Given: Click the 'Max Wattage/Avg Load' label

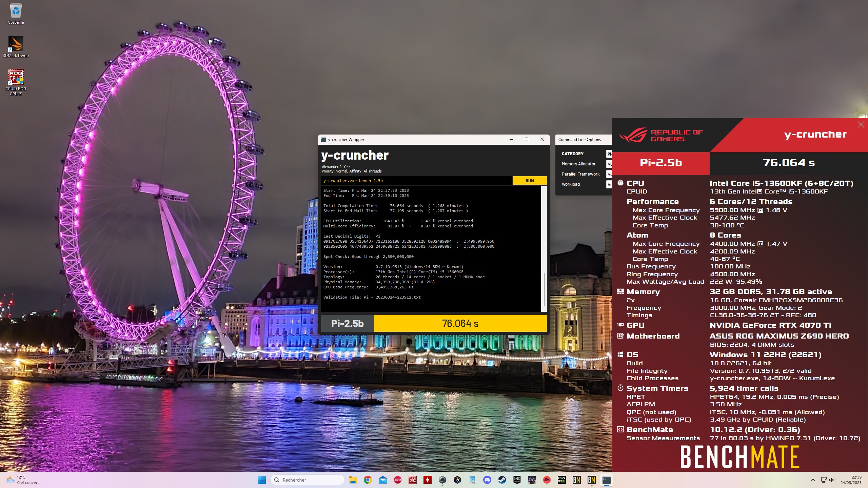Looking at the screenshot, I should [x=665, y=282].
